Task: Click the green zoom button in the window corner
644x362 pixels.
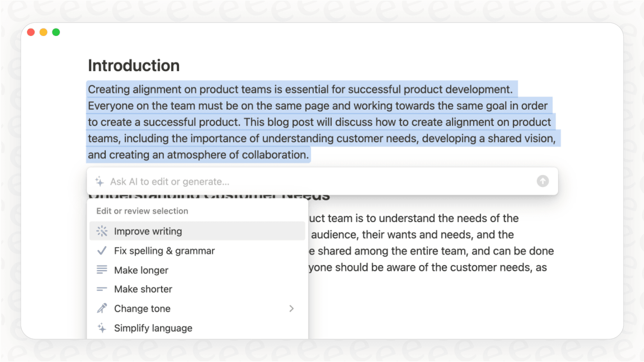Action: tap(56, 32)
